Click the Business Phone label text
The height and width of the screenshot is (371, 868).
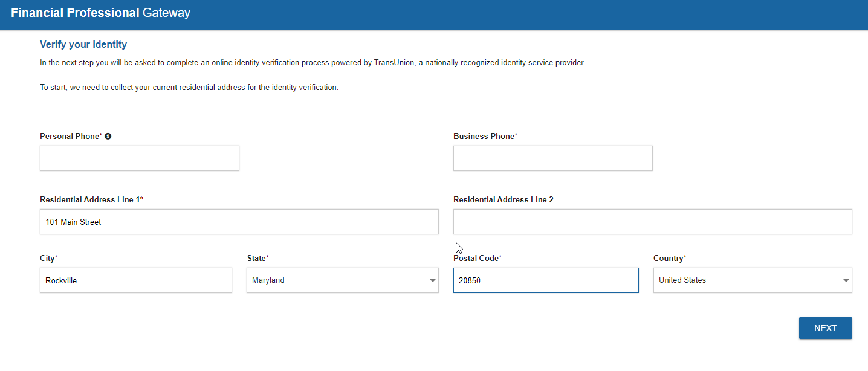(x=484, y=137)
